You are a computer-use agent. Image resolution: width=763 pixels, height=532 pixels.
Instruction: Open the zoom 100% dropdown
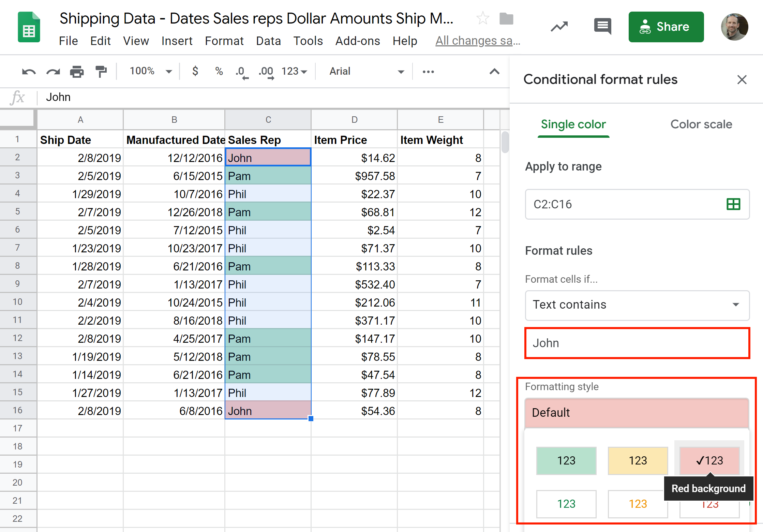(150, 71)
